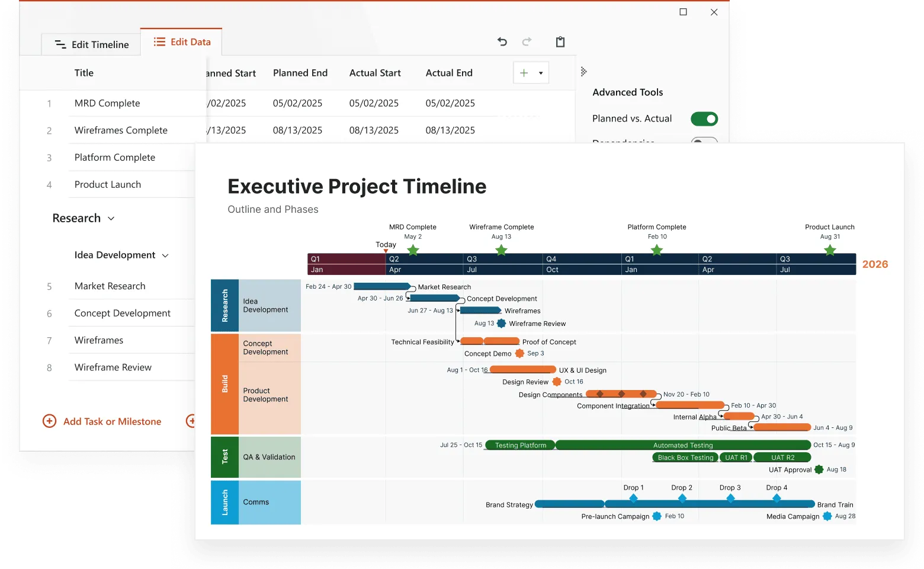This screenshot has height=569, width=924.
Task: Click the green plus to add a column
Action: 524,72
